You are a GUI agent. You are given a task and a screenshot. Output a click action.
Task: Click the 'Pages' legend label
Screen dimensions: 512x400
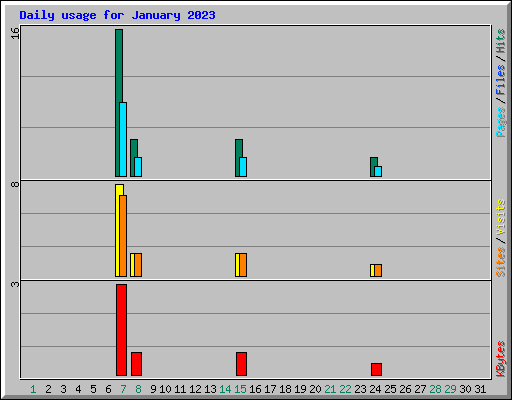coord(500,122)
